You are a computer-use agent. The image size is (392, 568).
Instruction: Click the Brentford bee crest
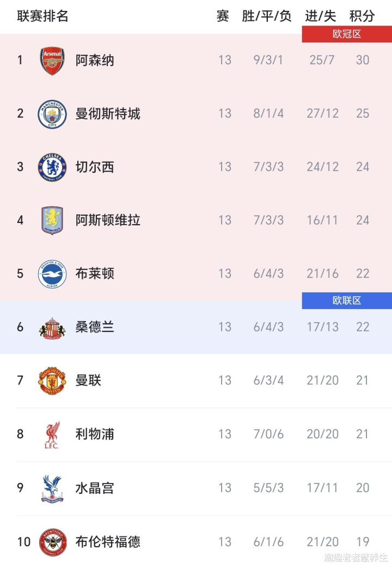(52, 542)
